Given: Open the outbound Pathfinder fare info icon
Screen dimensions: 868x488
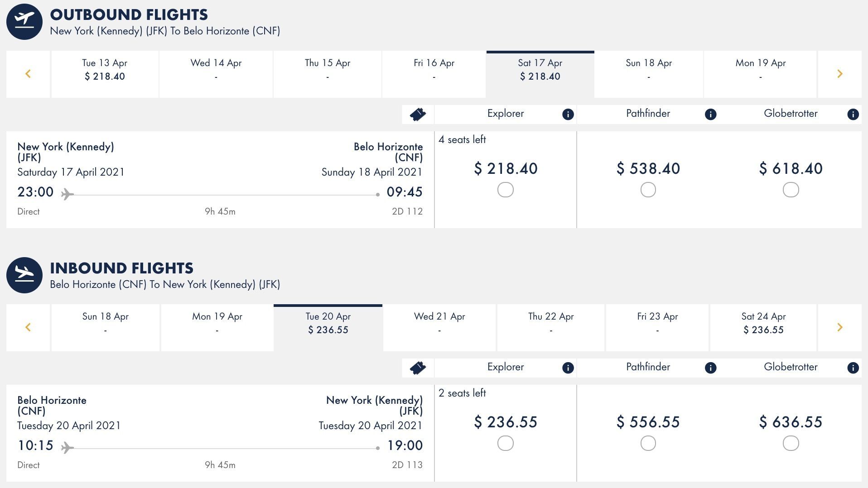Looking at the screenshot, I should pos(710,115).
